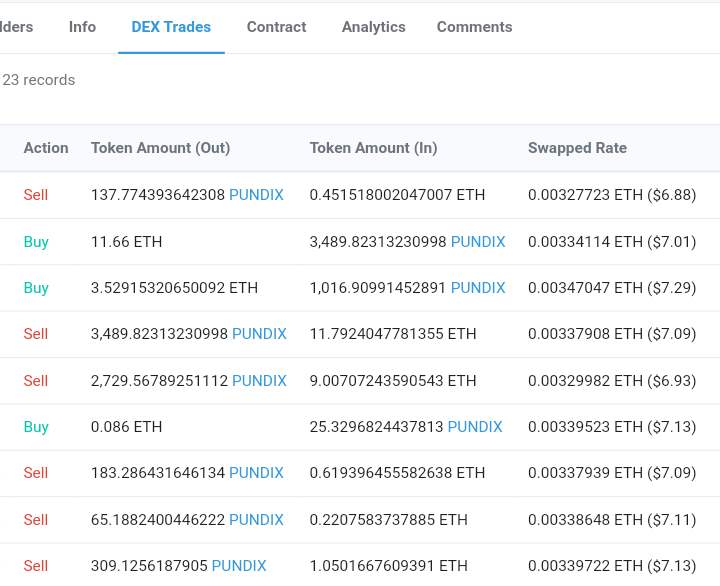Click swapped rate 0.00327723 ETH ($6.88)
Viewport: 720px width, 586px height.
click(612, 195)
